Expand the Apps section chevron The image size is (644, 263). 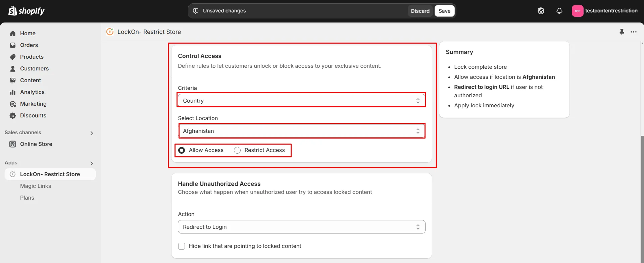point(92,163)
